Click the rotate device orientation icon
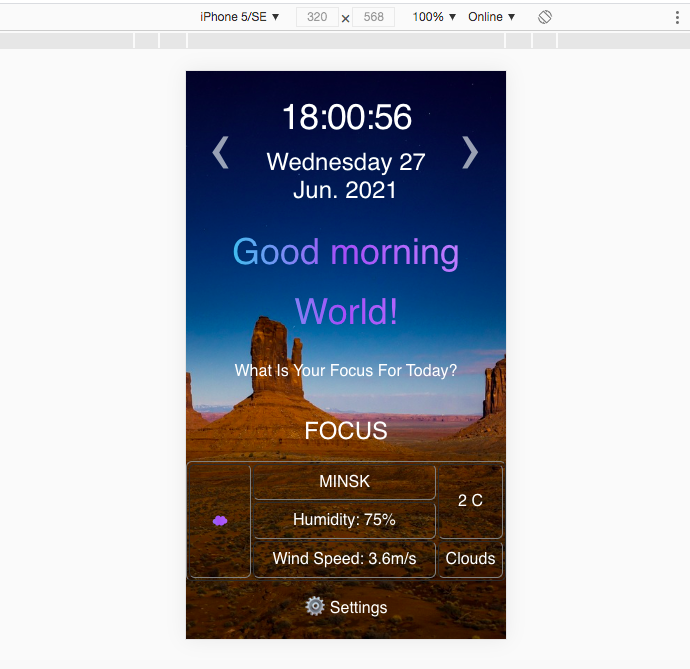The image size is (690, 669). pyautogui.click(x=545, y=17)
